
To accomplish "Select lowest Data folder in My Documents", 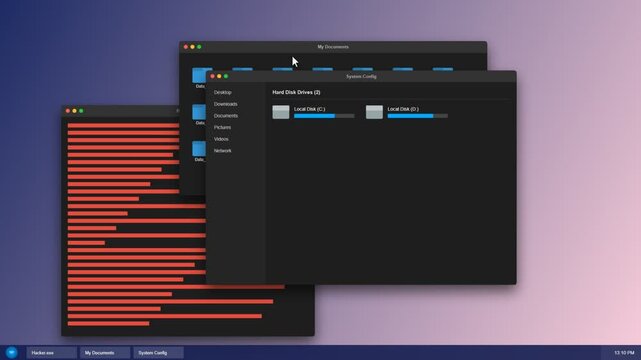I will point(199,149).
